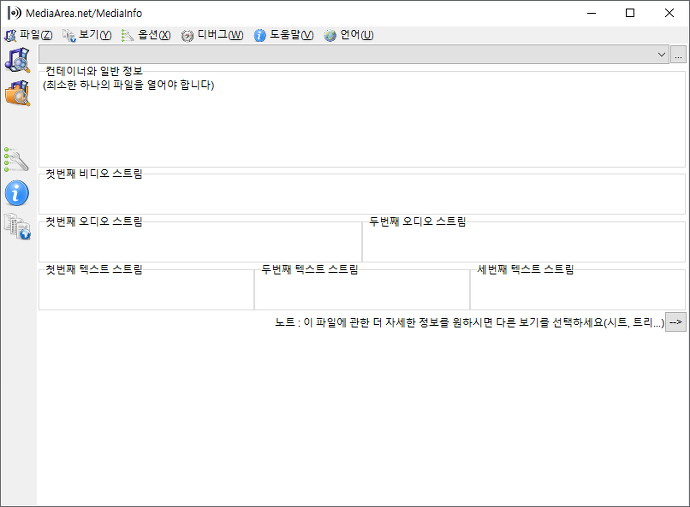Open the 디버그 menu
The image size is (690, 507).
click(x=212, y=35)
